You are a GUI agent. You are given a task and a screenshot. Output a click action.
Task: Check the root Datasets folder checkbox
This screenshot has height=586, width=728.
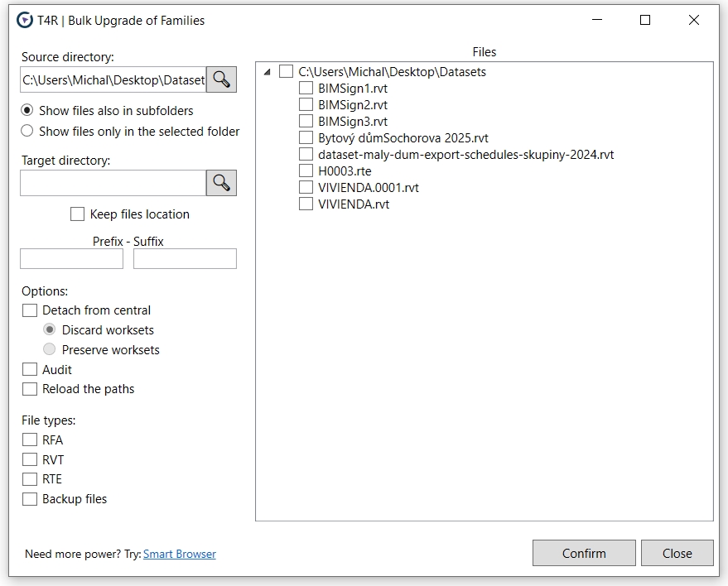(287, 72)
